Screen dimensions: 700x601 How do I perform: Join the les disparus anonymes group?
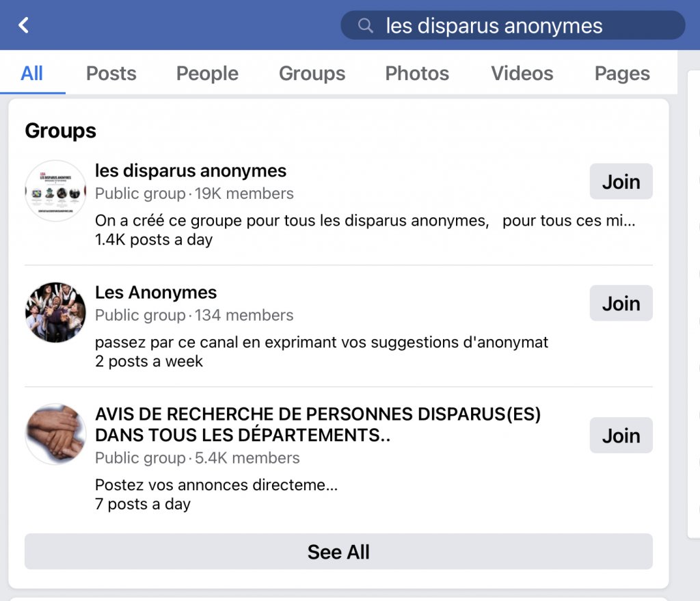621,182
